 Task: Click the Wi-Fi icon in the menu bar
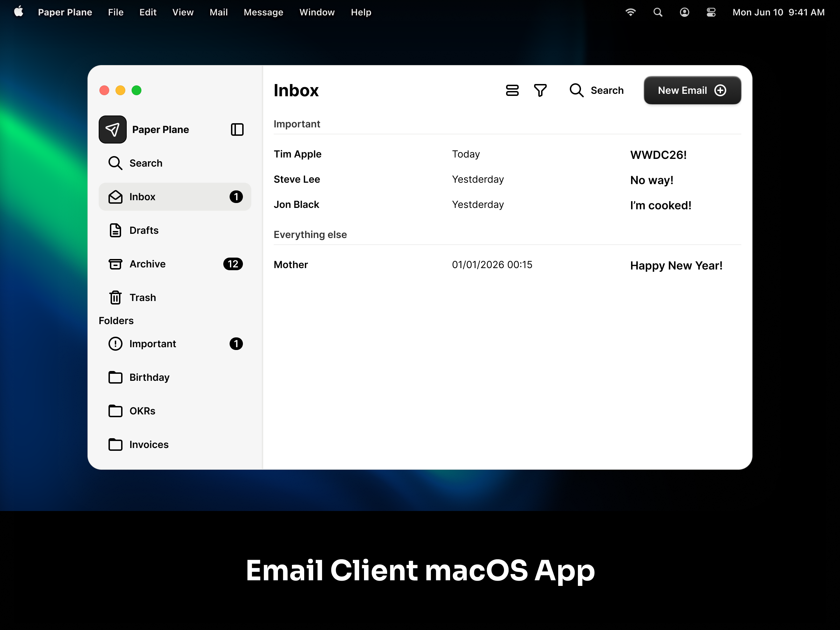pos(631,12)
